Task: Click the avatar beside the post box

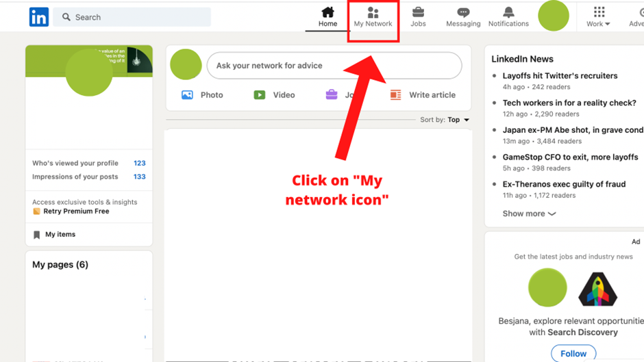Action: [x=186, y=64]
